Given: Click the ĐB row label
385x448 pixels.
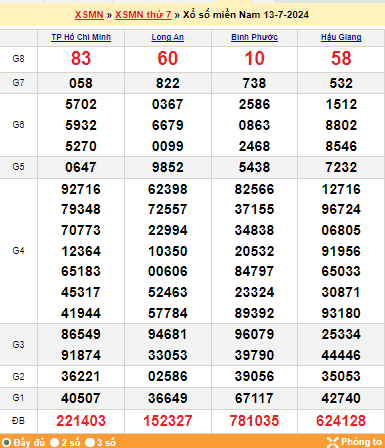Looking at the screenshot, I should 18,421.
